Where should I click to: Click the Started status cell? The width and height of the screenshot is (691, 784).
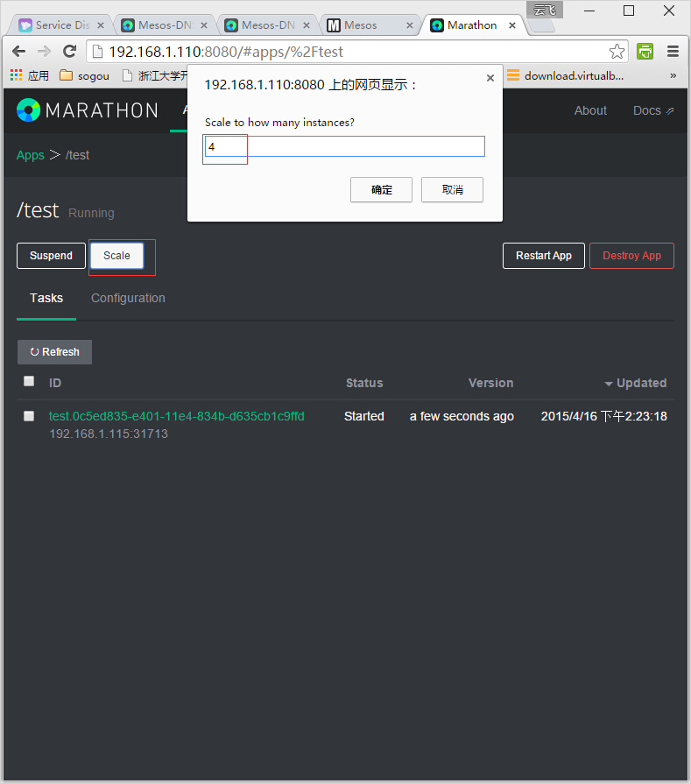[x=364, y=416]
